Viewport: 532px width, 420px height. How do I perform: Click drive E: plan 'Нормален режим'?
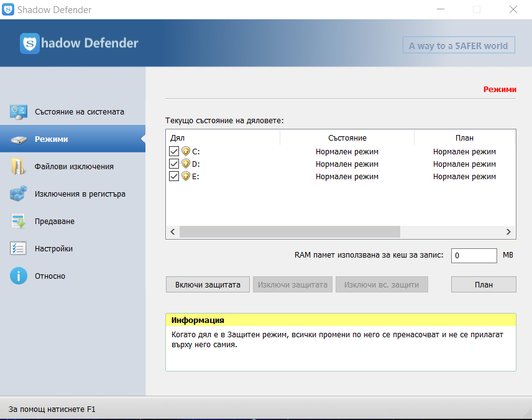click(464, 177)
